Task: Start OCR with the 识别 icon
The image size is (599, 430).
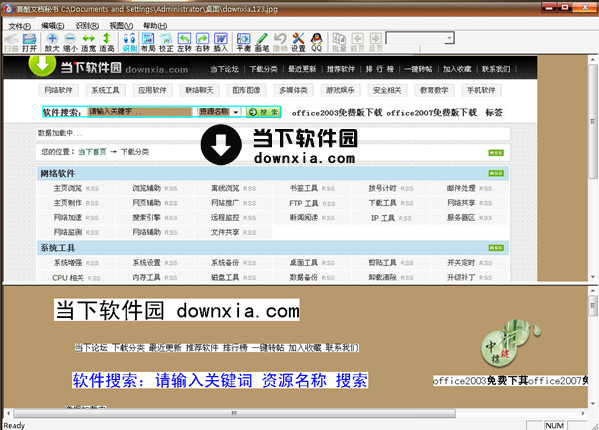Action: (130, 42)
